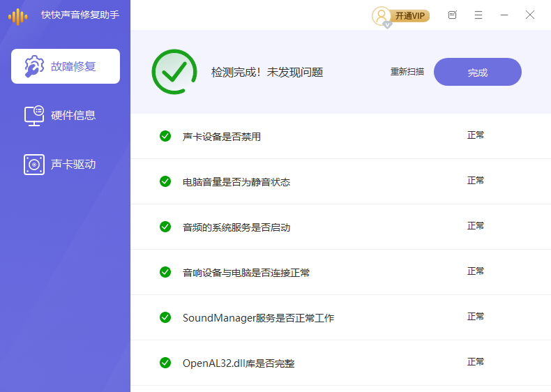The image size is (551, 392).
Task: Click the 开通VIP button
Action: 410,15
